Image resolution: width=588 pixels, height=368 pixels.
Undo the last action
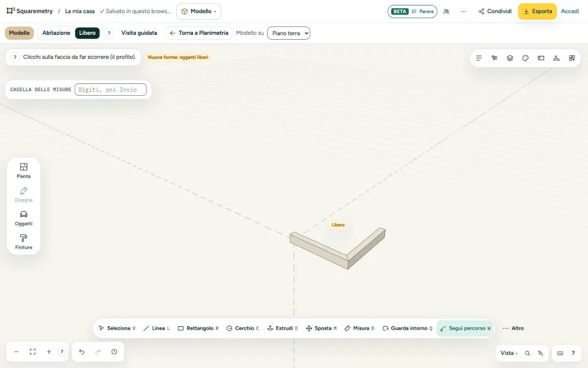point(82,352)
